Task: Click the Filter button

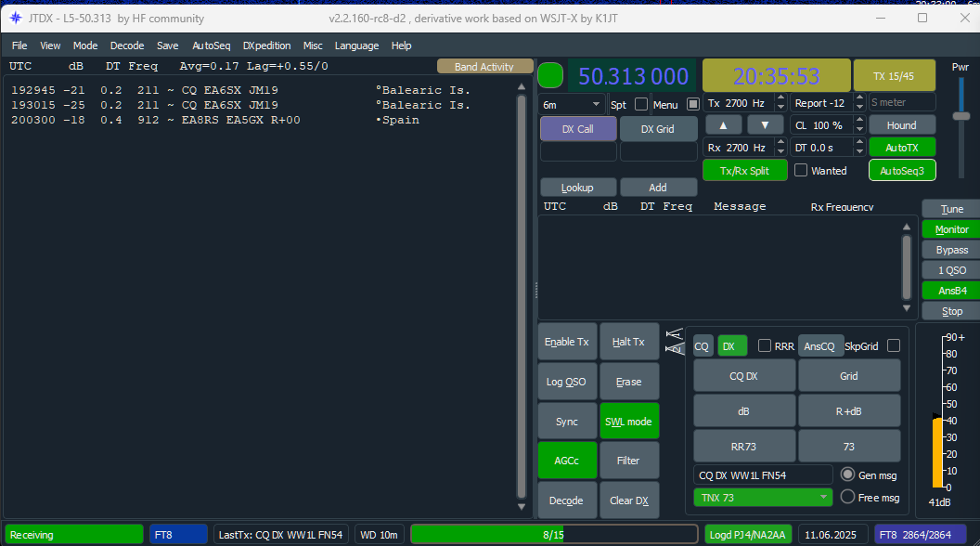Action: click(629, 461)
